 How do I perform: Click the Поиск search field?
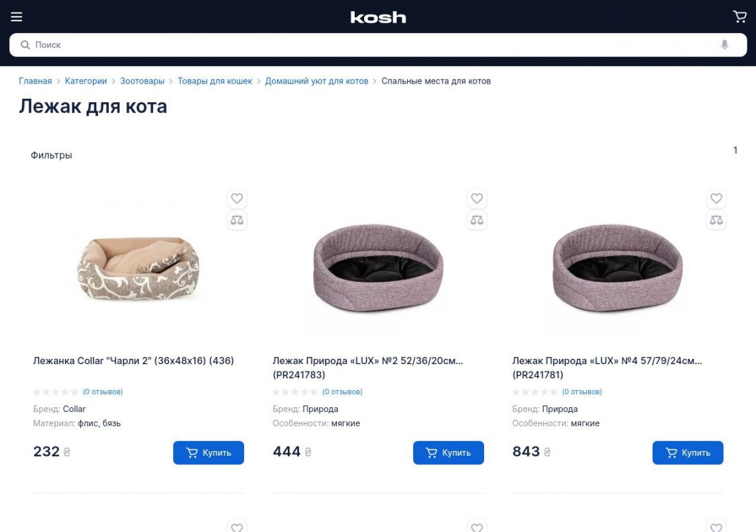point(371,44)
